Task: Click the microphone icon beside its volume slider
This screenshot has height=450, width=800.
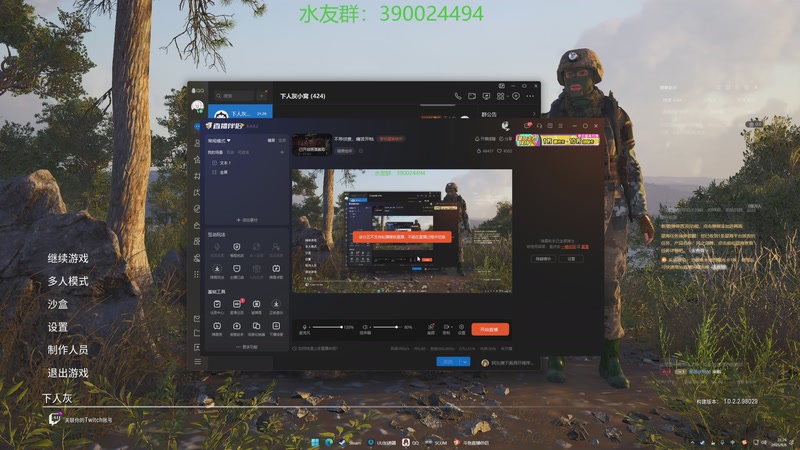Action: pyautogui.click(x=305, y=327)
